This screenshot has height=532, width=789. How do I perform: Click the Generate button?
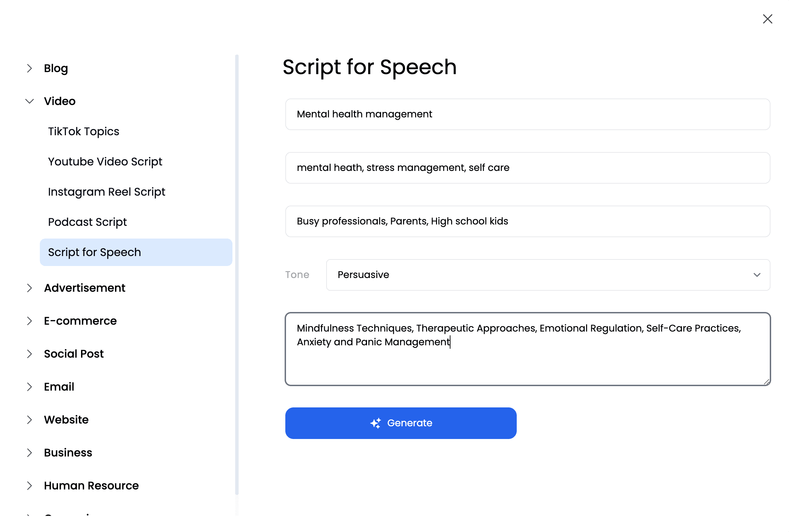click(401, 423)
